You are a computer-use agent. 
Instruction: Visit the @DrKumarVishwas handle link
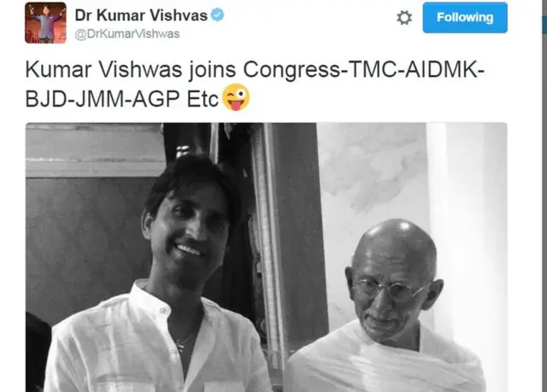127,34
